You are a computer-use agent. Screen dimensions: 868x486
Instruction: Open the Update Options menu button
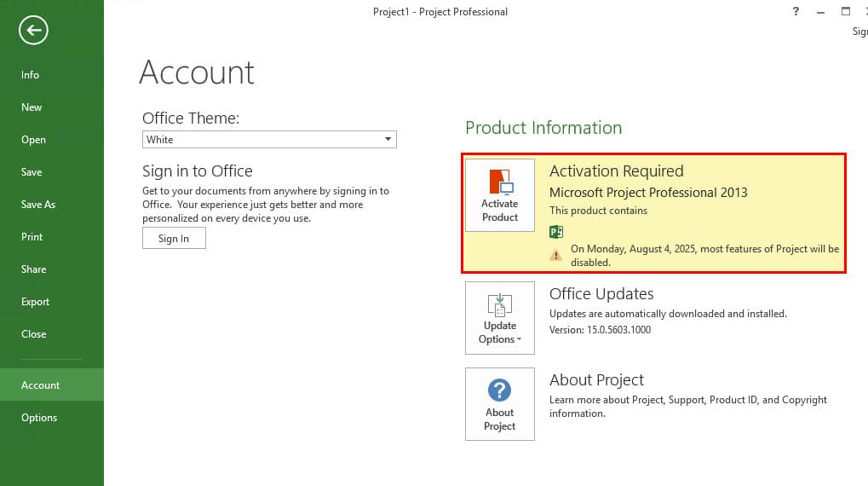(x=500, y=317)
